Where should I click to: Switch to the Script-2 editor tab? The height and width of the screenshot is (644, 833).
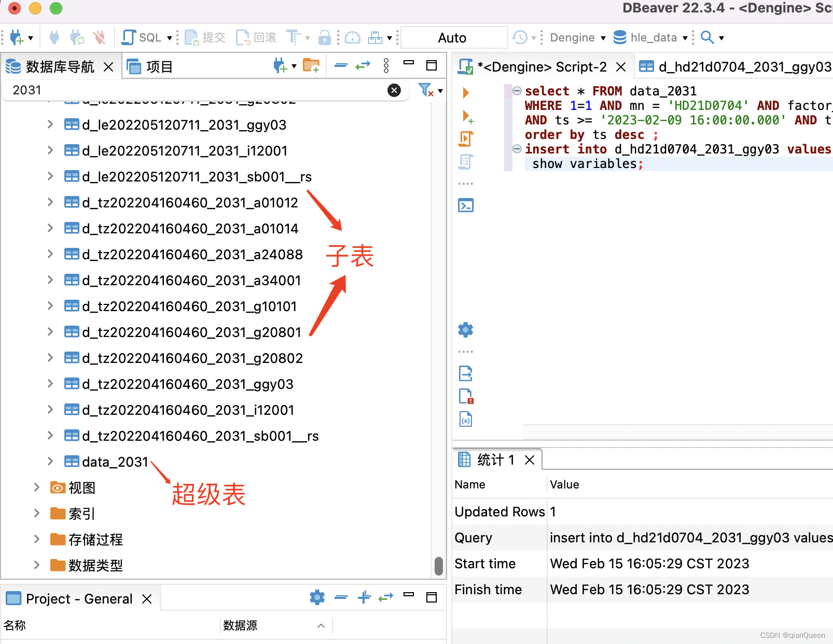pyautogui.click(x=542, y=67)
